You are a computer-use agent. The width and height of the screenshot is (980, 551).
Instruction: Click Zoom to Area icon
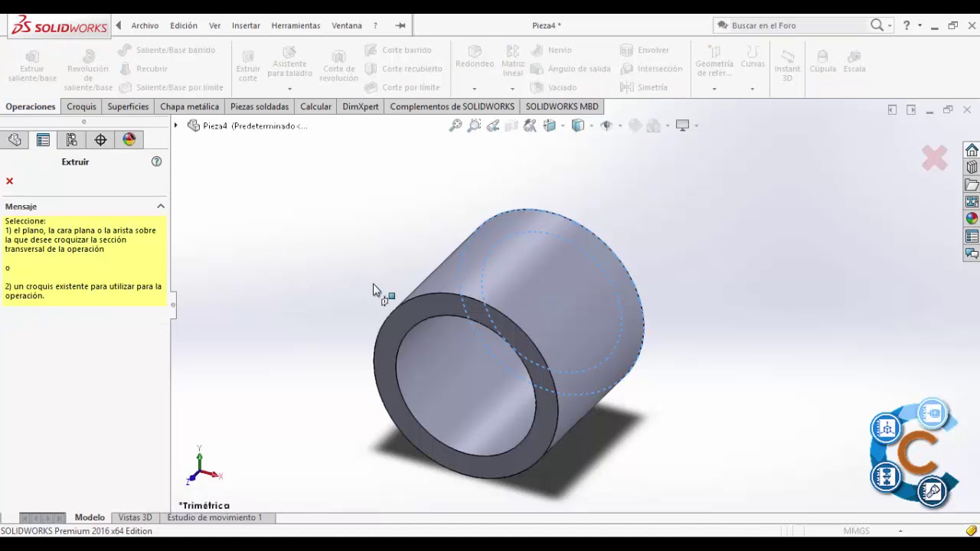[474, 126]
